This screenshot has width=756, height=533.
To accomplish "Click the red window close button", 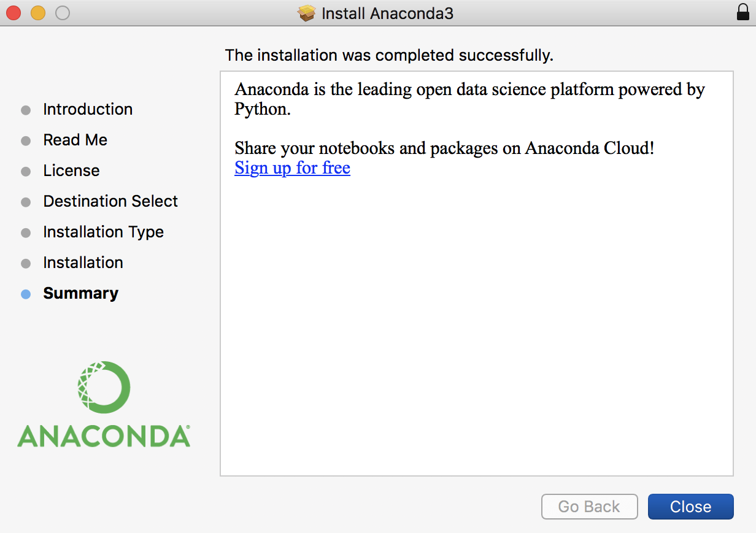I will tap(13, 13).
